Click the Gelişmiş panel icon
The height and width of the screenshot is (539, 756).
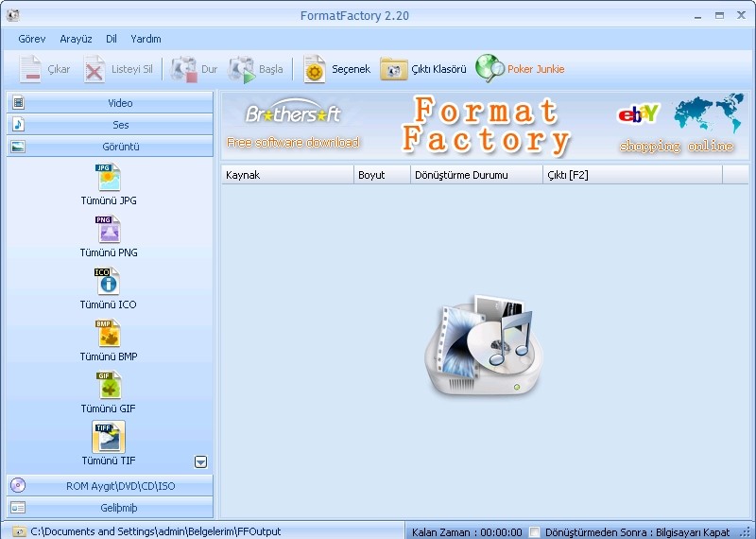(18, 507)
